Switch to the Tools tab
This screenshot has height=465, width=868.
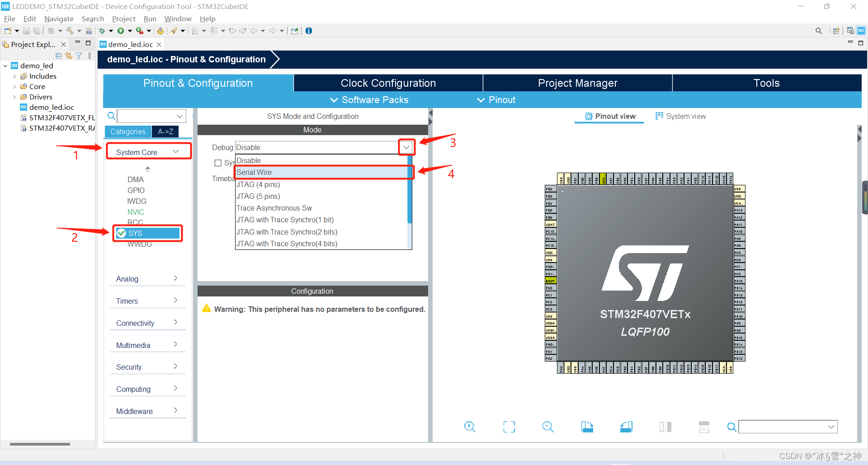point(766,83)
